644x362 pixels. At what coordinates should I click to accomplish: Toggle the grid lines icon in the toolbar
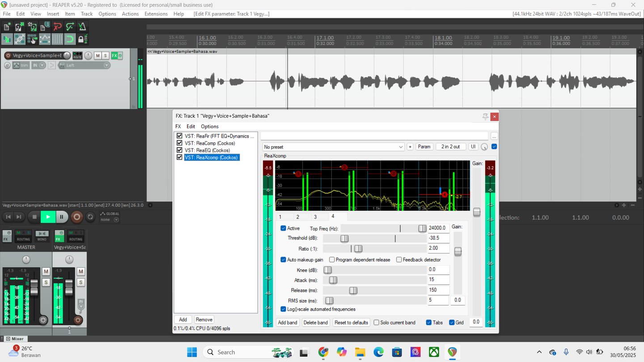[x=57, y=39]
